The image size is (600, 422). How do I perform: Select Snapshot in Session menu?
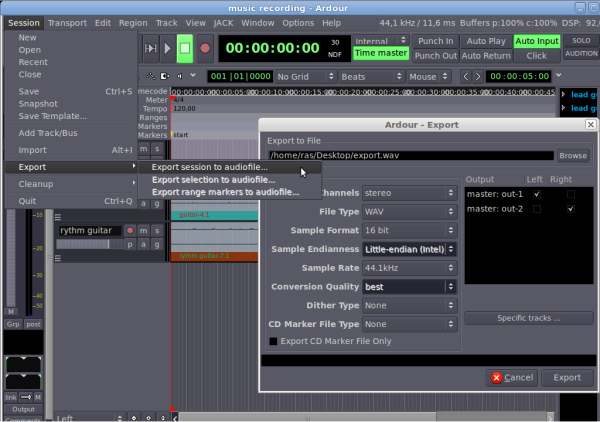click(71, 104)
